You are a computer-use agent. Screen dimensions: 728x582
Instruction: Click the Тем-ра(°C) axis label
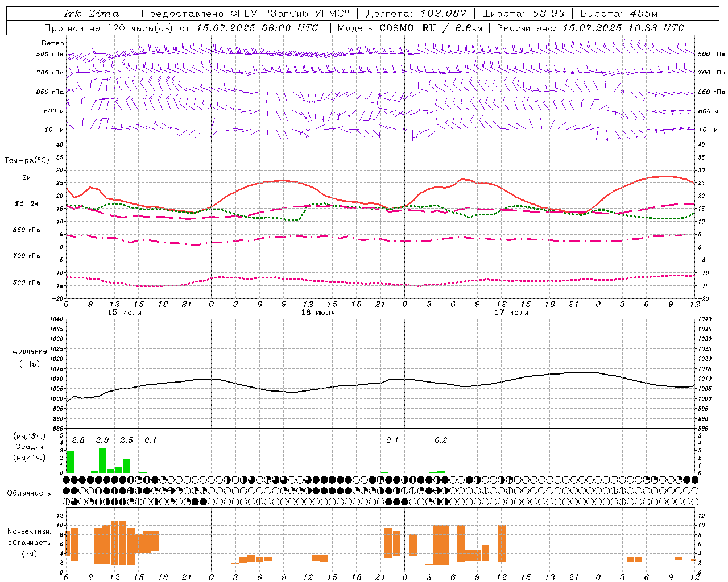tap(27, 161)
